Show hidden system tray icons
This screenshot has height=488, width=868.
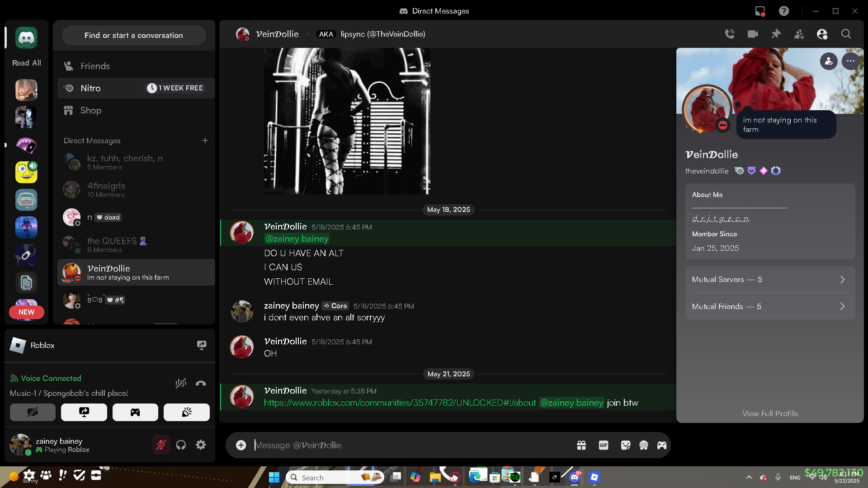point(749,477)
